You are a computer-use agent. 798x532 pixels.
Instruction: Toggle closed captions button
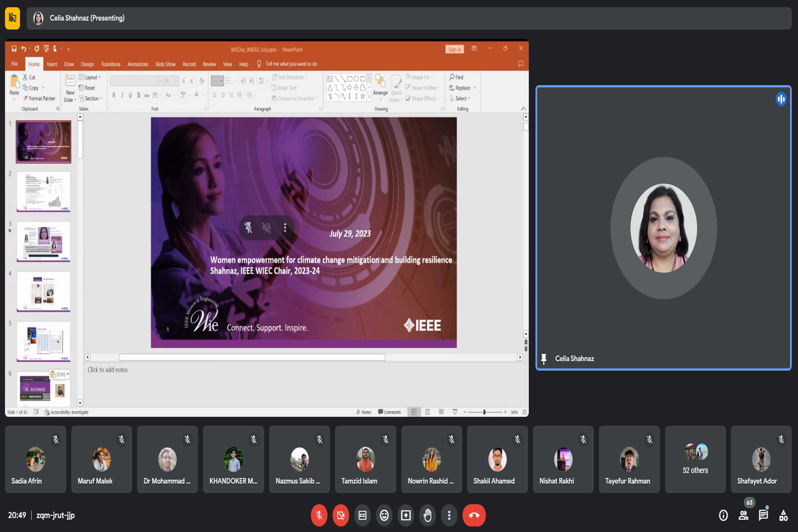[x=362, y=516]
